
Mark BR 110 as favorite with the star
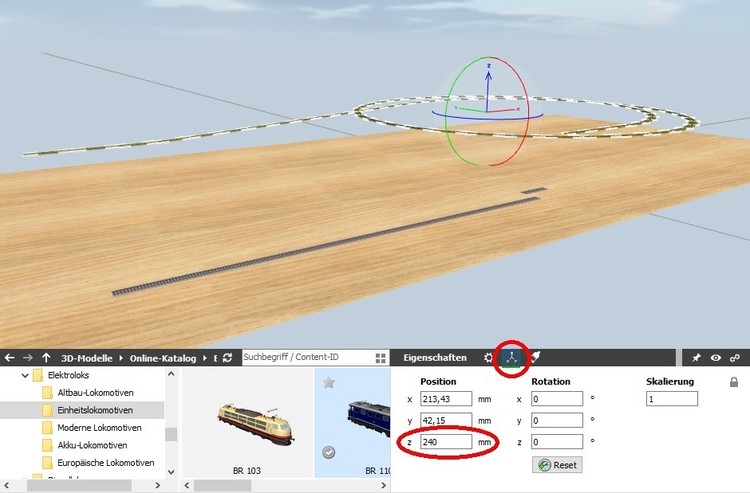[x=329, y=383]
